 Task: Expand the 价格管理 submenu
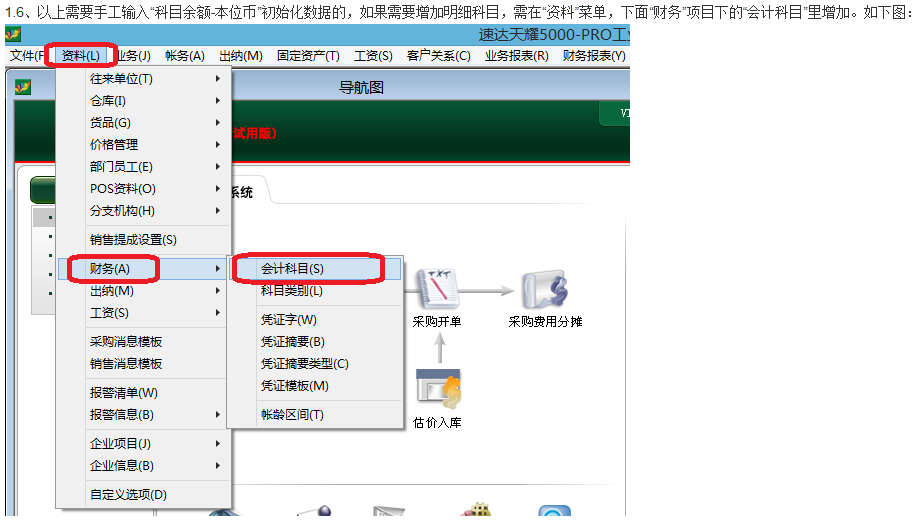point(144,145)
